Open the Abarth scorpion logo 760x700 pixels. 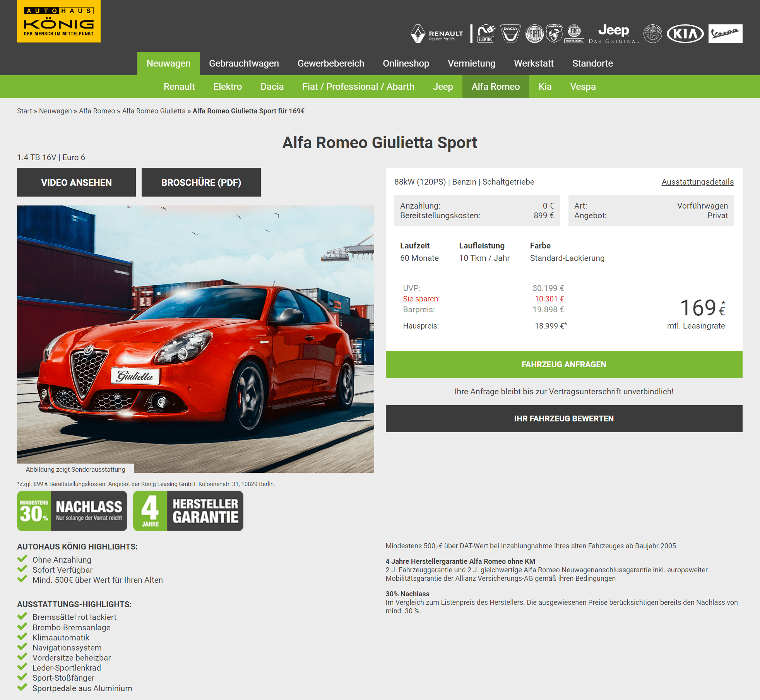click(554, 34)
